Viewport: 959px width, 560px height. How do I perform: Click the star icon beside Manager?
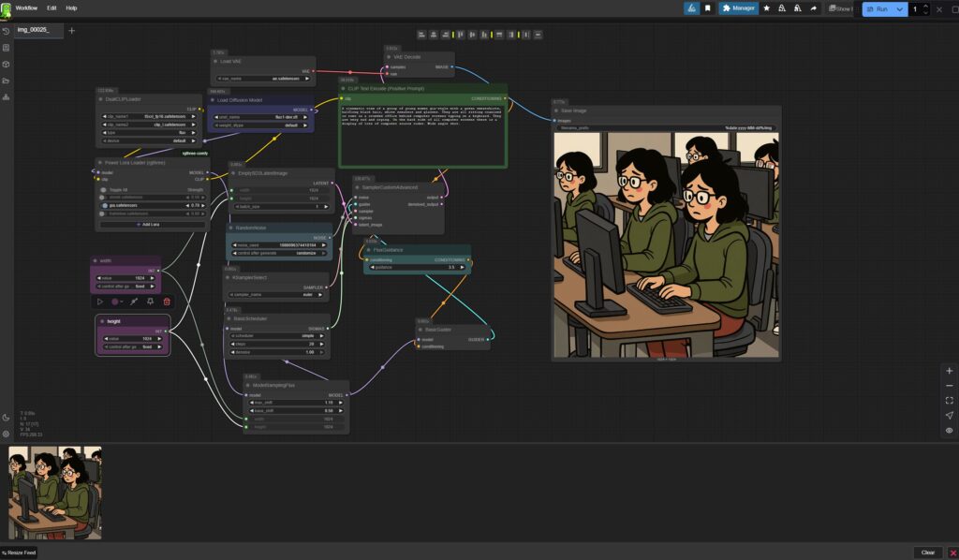click(767, 8)
